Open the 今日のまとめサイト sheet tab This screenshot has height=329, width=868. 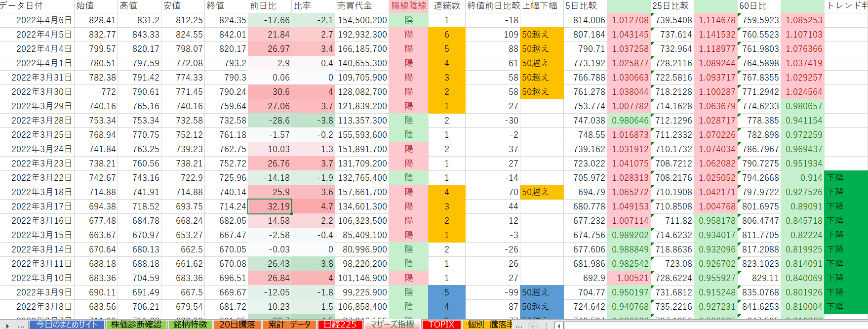coord(67,325)
